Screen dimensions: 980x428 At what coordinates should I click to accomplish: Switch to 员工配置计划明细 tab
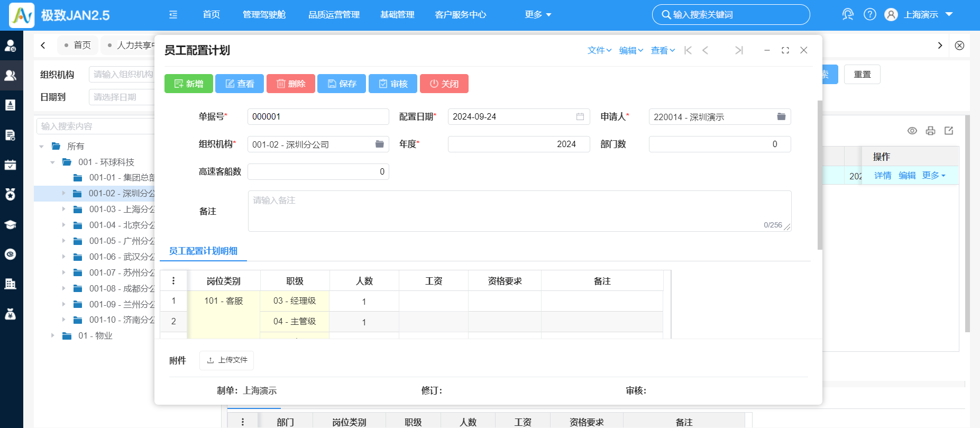tap(203, 251)
